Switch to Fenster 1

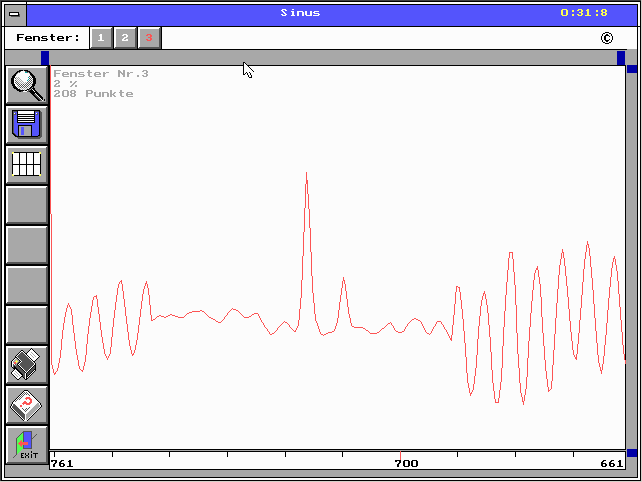click(x=101, y=38)
